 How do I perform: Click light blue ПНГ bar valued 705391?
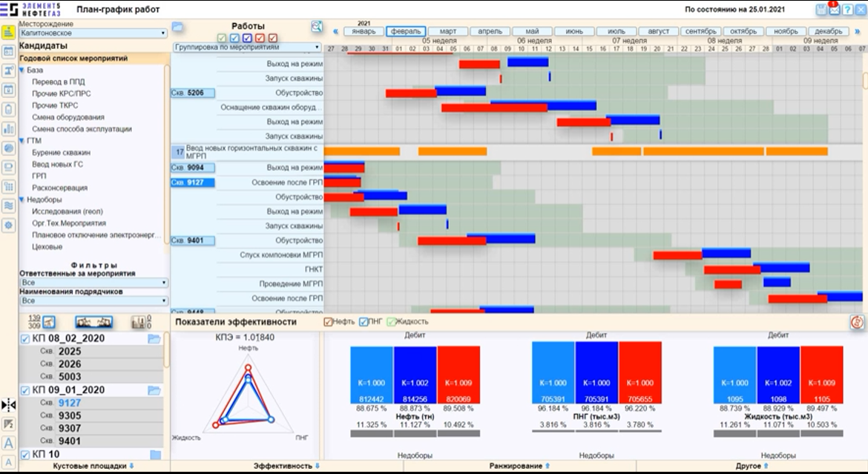coord(553,372)
